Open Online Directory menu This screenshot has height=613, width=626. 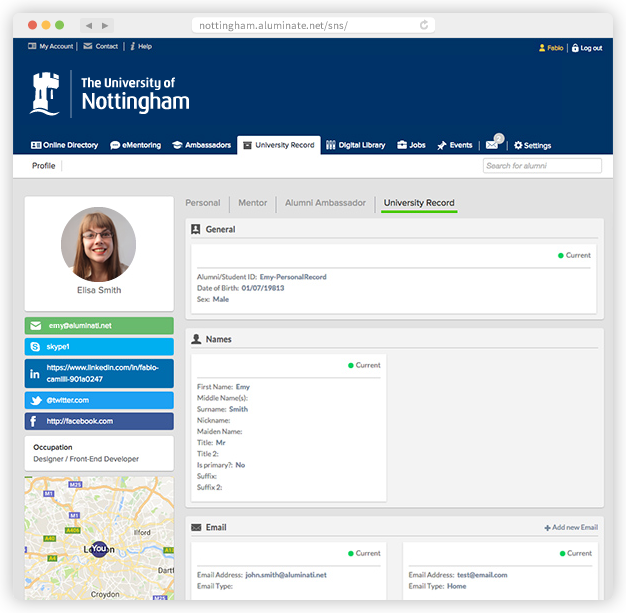[64, 145]
